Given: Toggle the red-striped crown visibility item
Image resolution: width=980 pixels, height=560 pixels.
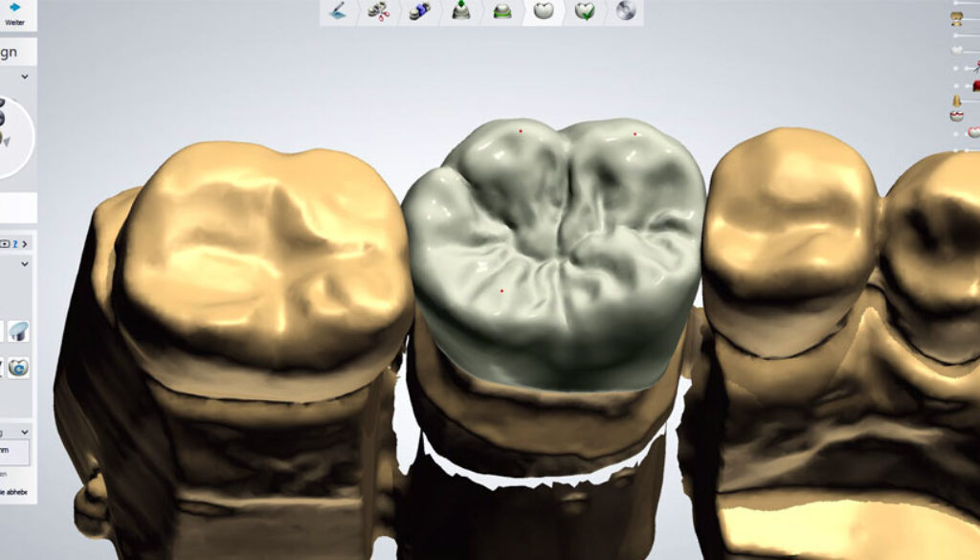Looking at the screenshot, I should point(956,116).
